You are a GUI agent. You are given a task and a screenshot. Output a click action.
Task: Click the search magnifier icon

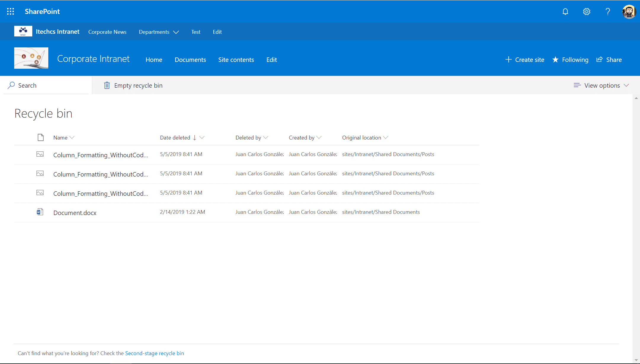pos(11,85)
